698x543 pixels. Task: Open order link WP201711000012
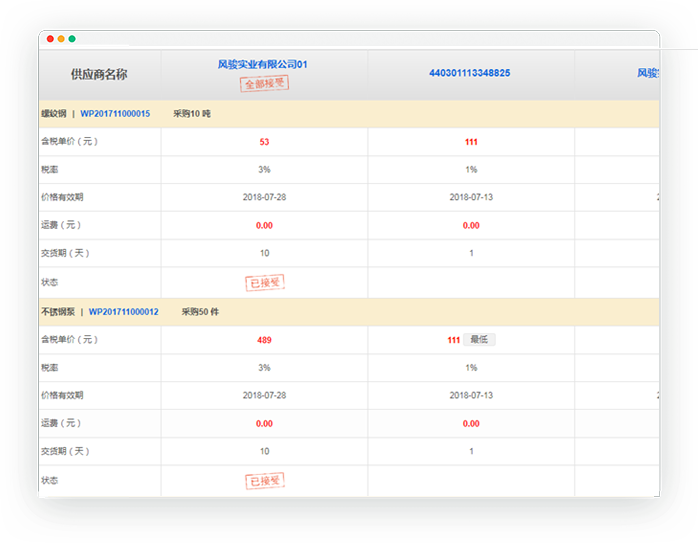tap(123, 312)
